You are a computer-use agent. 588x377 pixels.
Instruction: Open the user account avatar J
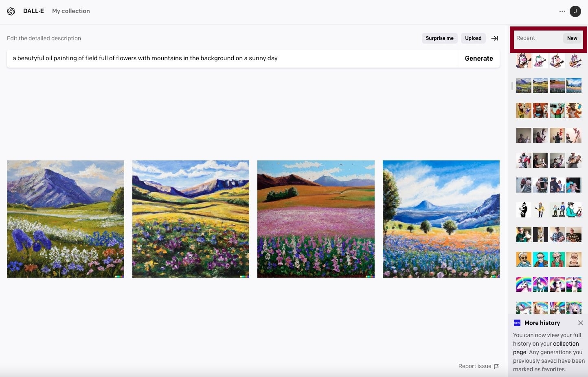click(x=575, y=11)
